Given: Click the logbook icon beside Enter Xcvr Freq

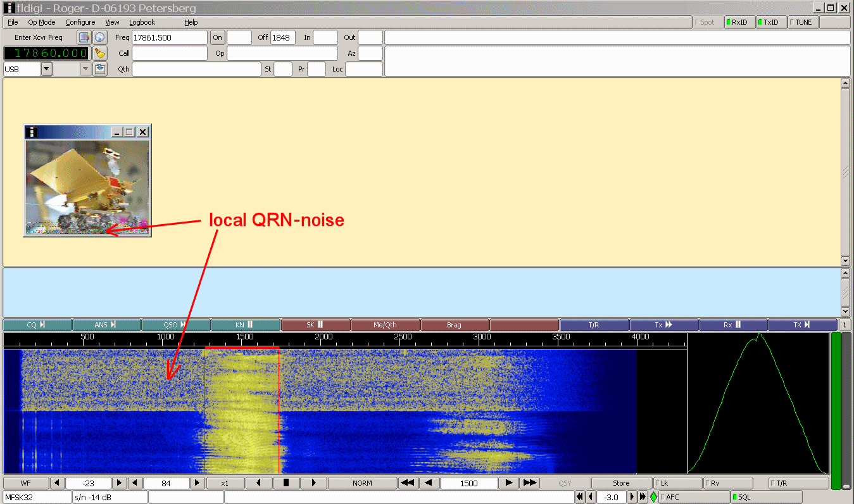Looking at the screenshot, I should 84,37.
